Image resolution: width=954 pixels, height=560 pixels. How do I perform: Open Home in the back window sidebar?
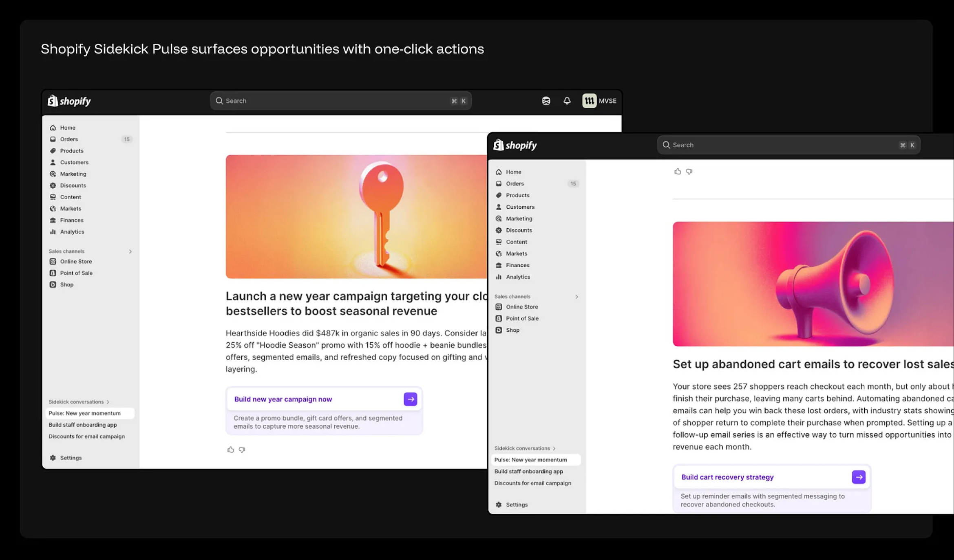[68, 128]
